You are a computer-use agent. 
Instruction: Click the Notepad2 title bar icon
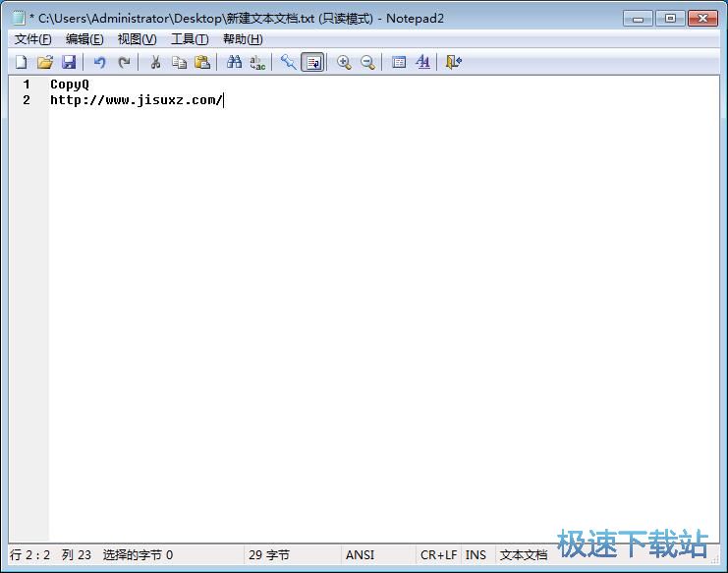click(19, 18)
